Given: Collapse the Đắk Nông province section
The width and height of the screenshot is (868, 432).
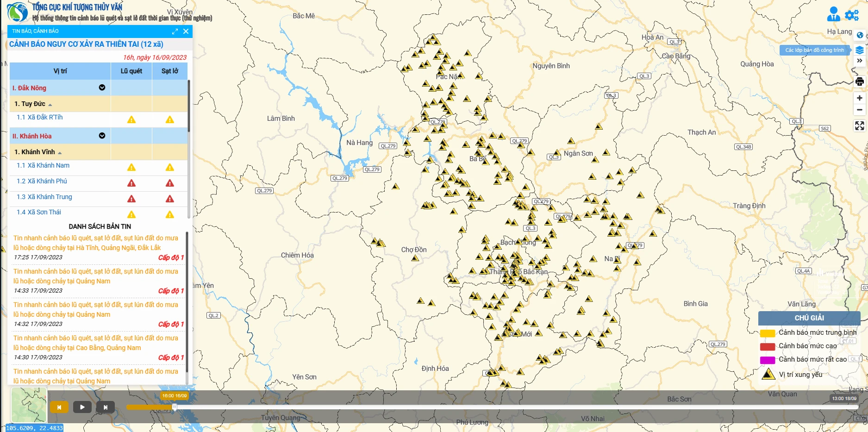Looking at the screenshot, I should pyautogui.click(x=102, y=88).
